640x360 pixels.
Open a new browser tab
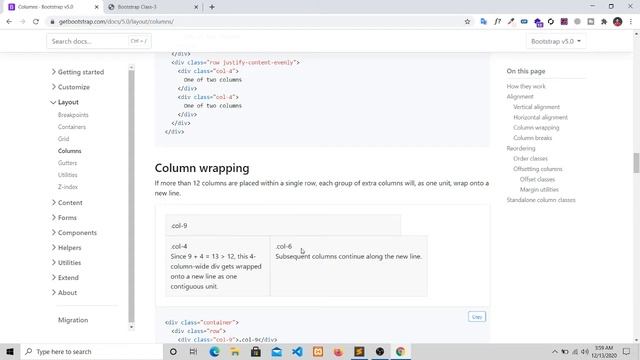pyautogui.click(x=212, y=7)
